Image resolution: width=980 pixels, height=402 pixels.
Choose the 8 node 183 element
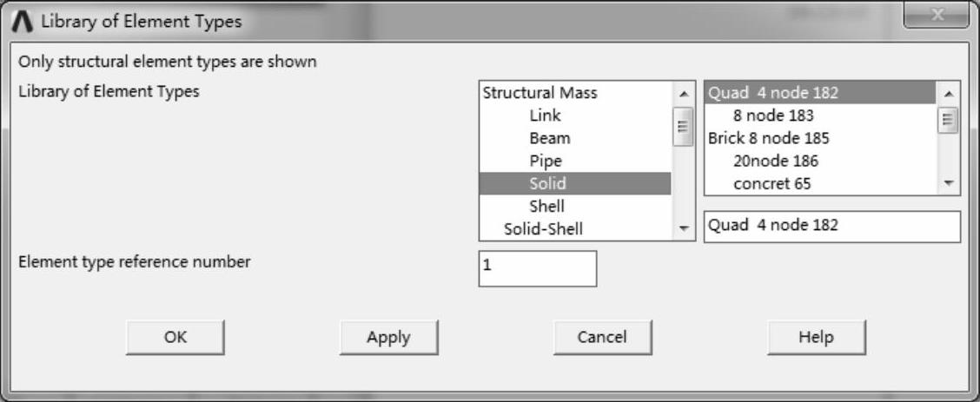[x=773, y=115]
